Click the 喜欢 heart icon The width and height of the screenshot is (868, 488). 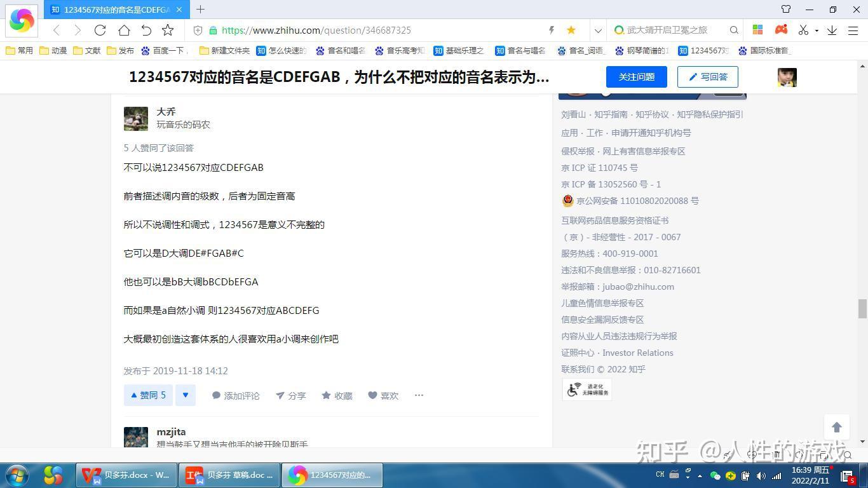click(372, 395)
